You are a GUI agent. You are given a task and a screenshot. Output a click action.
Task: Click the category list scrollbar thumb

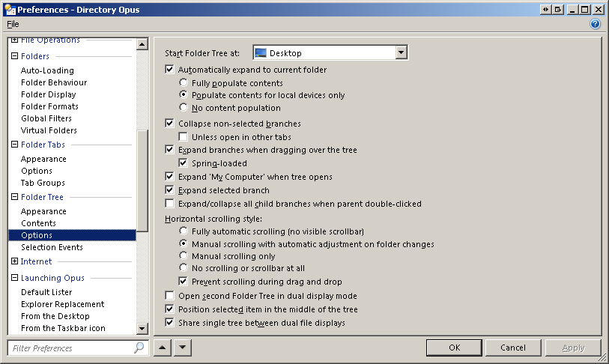[x=142, y=181]
